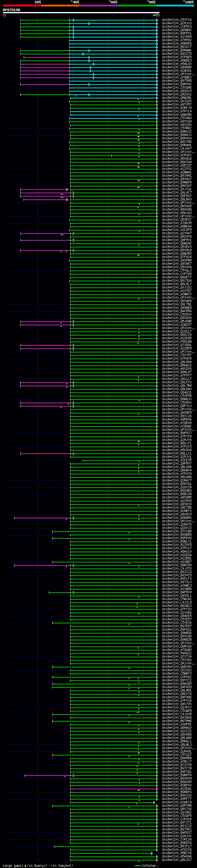Click the magenta alignment bar of A2ZEA1
This screenshot has width=197, height=868.
[114, 789]
